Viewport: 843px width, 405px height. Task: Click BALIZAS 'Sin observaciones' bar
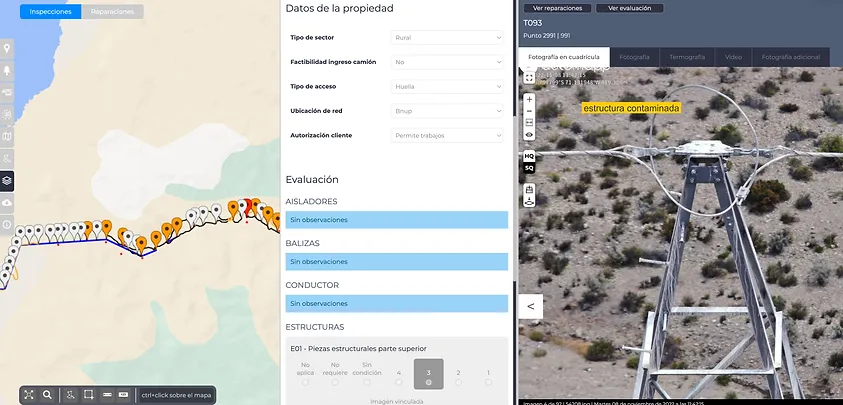click(x=397, y=261)
